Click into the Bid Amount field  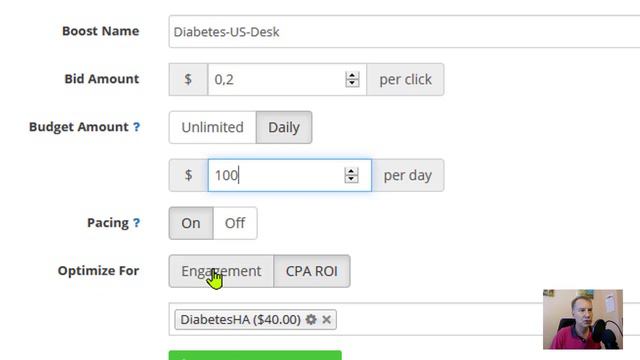point(278,80)
